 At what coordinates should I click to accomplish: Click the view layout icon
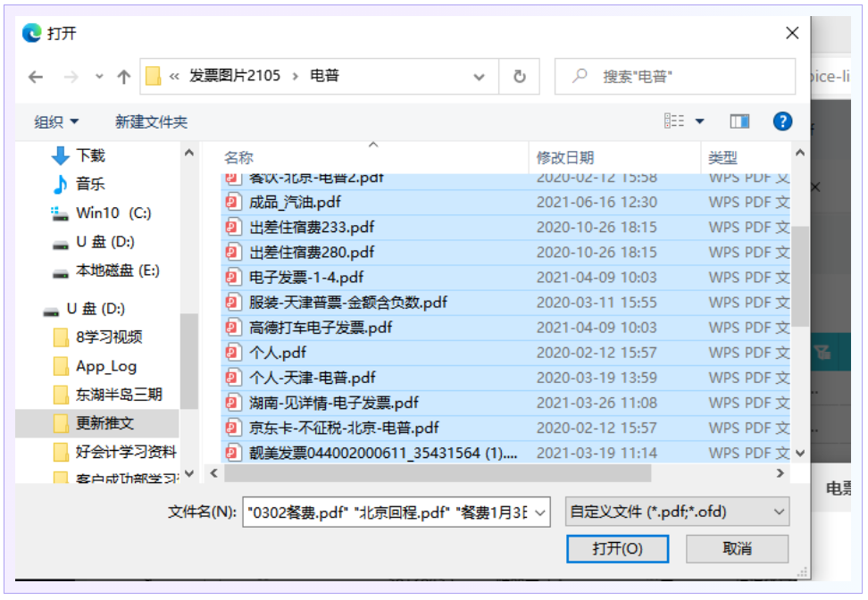[x=674, y=121]
